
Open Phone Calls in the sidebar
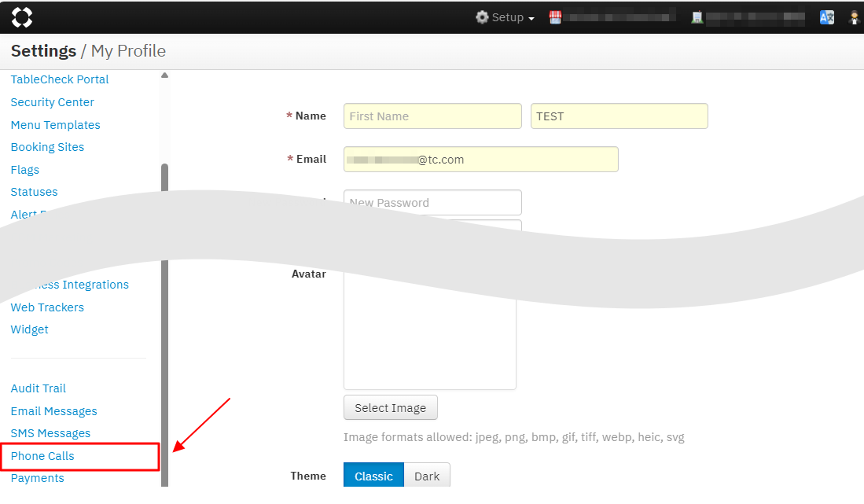coord(42,456)
